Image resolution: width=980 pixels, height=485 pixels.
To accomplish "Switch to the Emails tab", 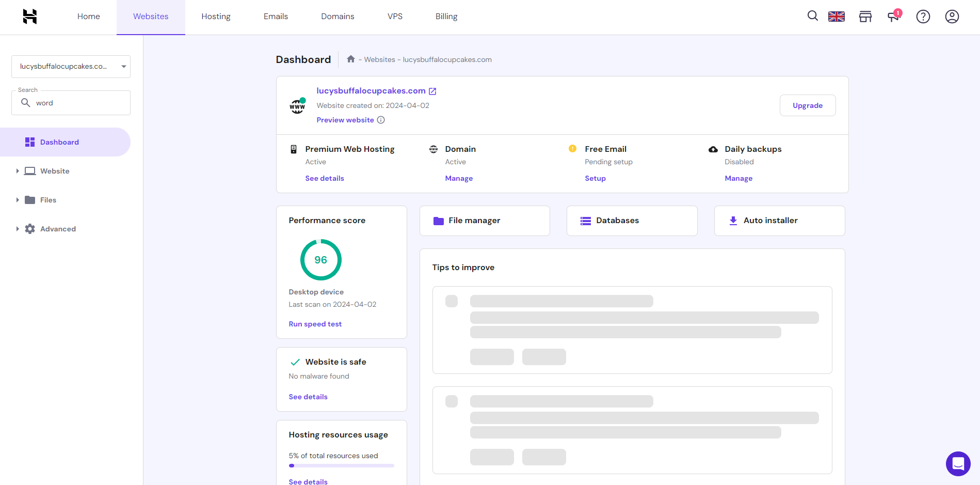I will (276, 17).
